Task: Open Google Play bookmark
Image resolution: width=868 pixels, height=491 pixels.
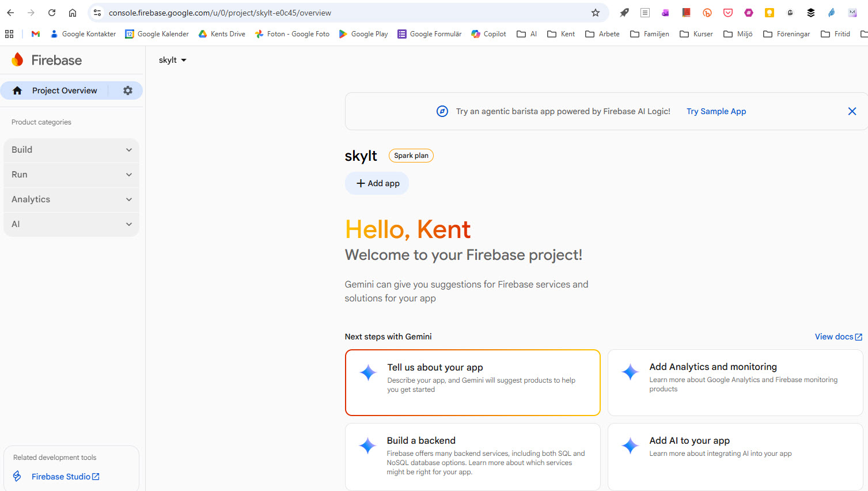Action: 363,34
